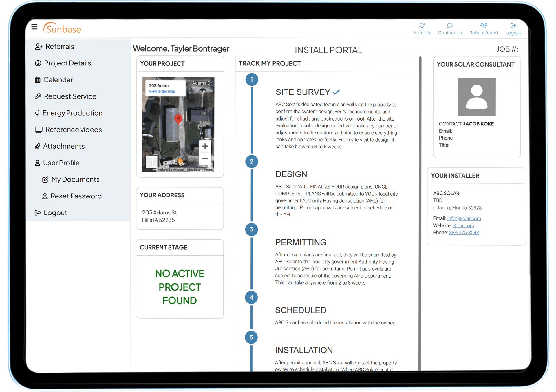Open Referrals in the sidebar
The width and height of the screenshot is (556, 392).
click(x=60, y=46)
